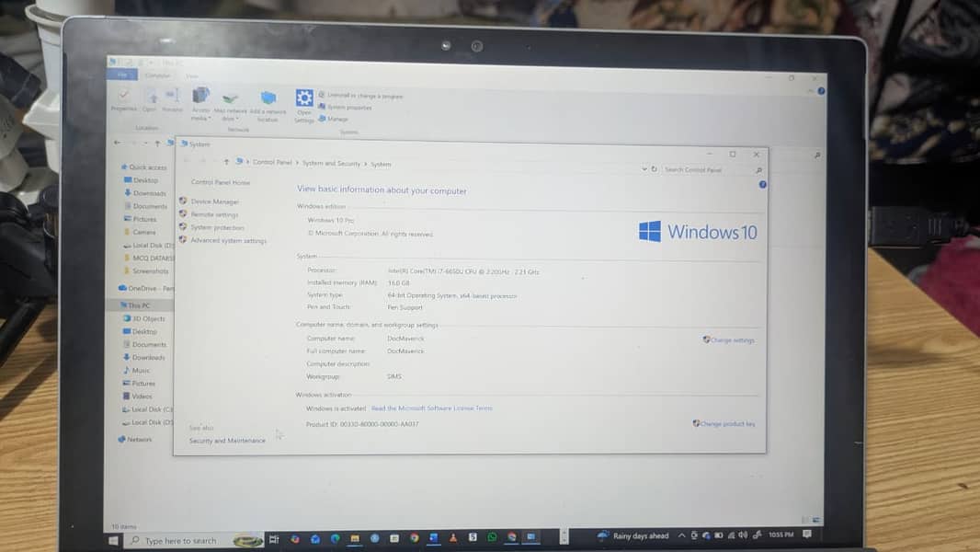
Task: Open System protection link
Action: point(218,227)
